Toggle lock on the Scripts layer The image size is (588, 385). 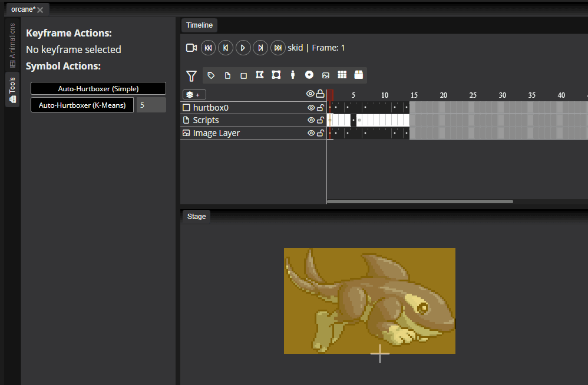[321, 120]
